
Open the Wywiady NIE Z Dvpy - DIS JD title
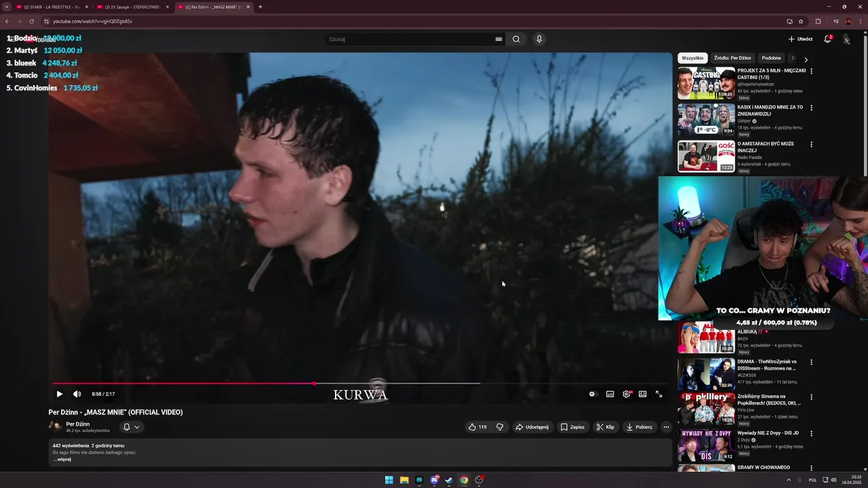click(768, 433)
